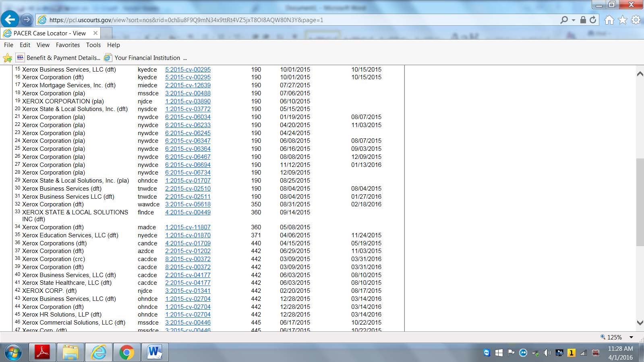Click the monitor display tray icon
Screen dimensions: 644x362
[559, 353]
